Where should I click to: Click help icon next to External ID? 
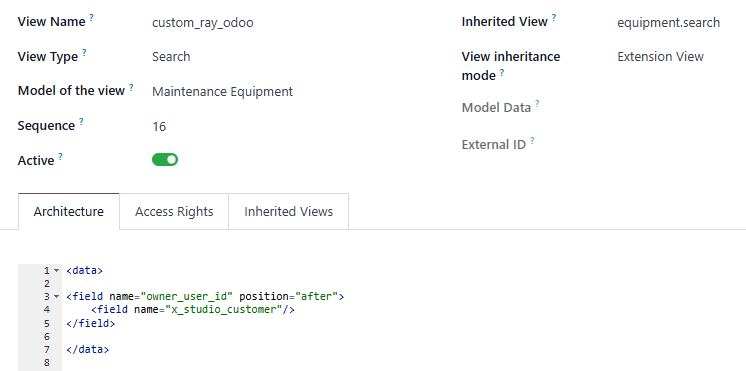(x=532, y=140)
